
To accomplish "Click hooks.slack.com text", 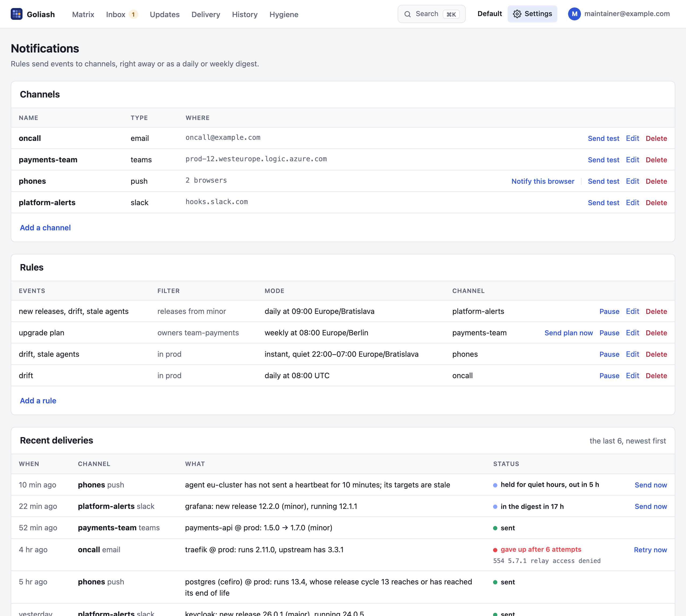I will click(217, 202).
